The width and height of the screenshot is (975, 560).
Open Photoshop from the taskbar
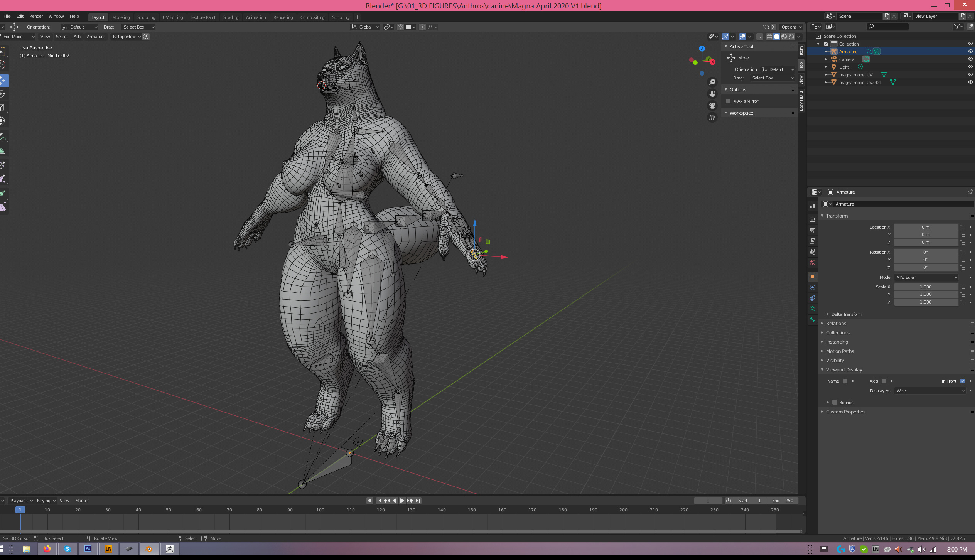[x=88, y=549]
